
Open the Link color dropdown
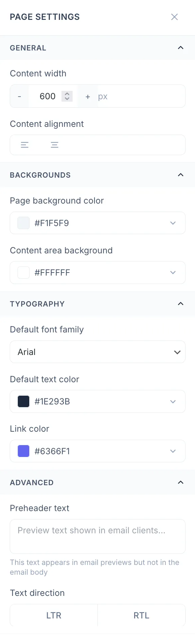(172, 451)
